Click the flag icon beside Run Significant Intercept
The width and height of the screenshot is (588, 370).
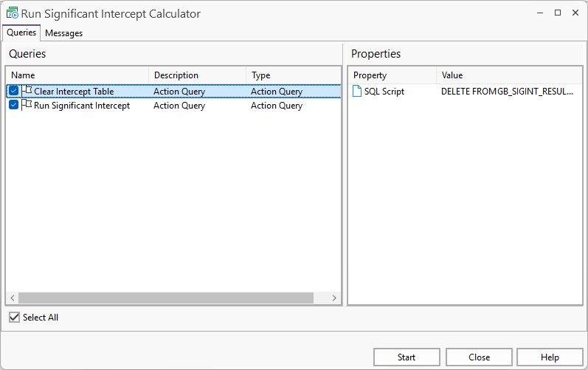click(27, 105)
